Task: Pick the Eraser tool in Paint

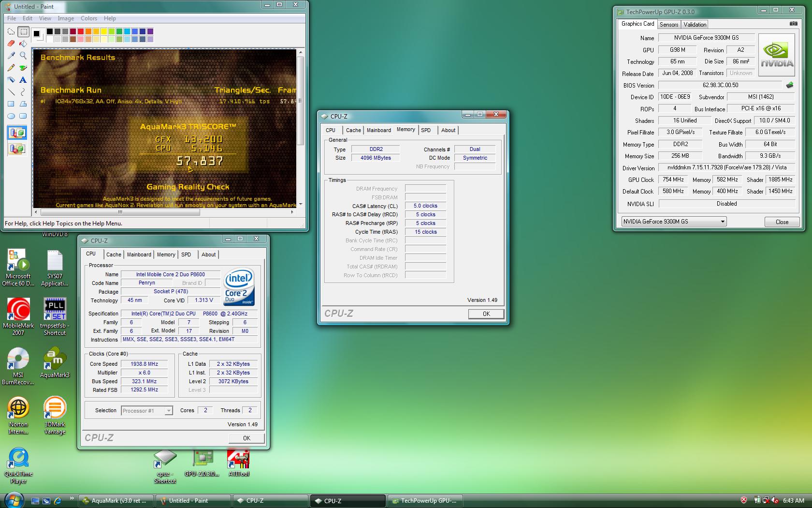Action: [x=11, y=44]
